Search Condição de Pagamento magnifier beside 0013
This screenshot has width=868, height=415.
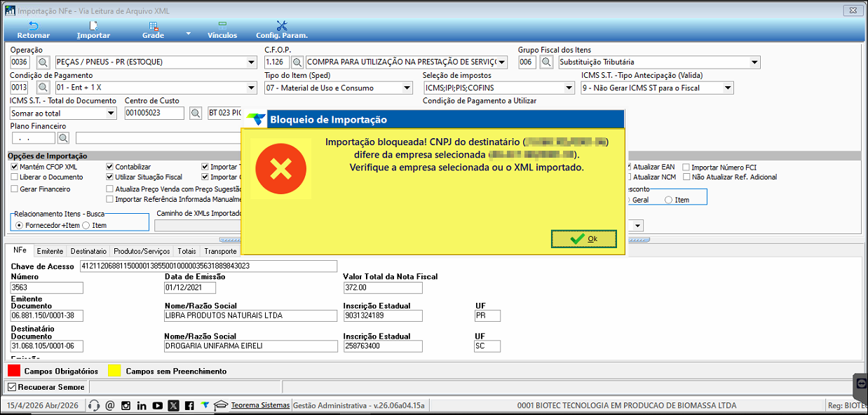pos(42,88)
